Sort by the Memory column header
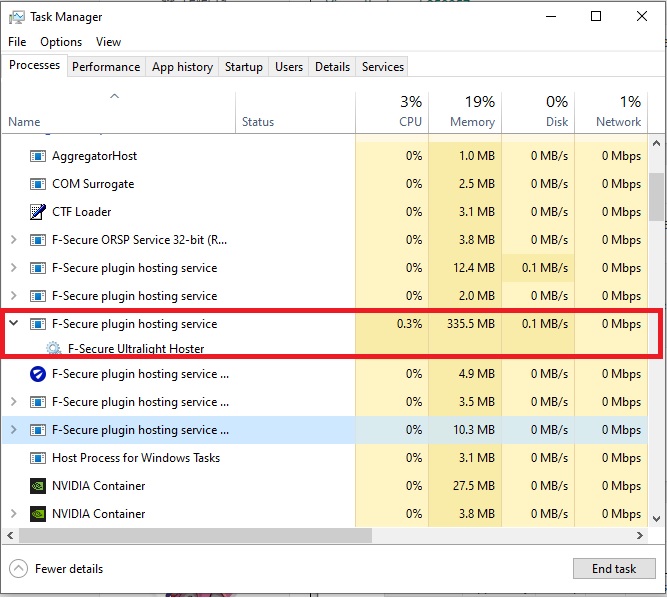Image resolution: width=667 pixels, height=598 pixels. pyautogui.click(x=465, y=112)
